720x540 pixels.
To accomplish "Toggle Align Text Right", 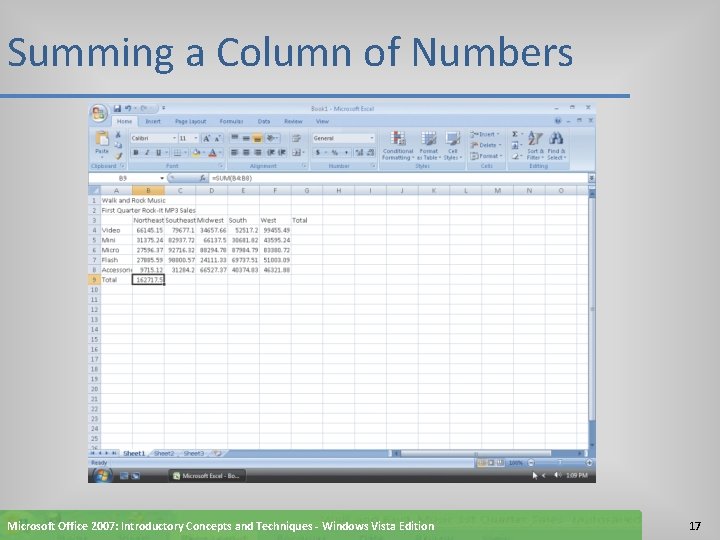I will pos(258,152).
